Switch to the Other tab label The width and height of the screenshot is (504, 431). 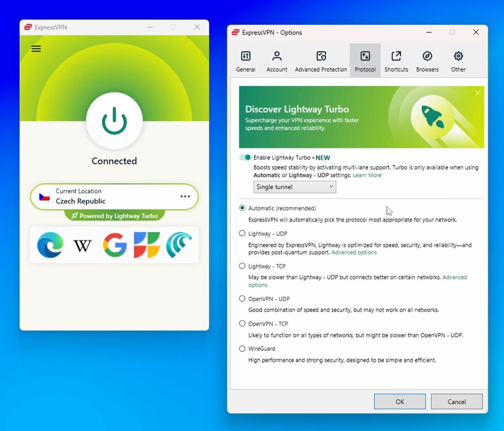click(x=458, y=69)
